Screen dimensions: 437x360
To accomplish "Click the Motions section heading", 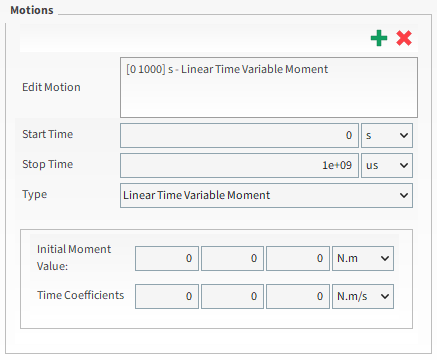I will tap(32, 10).
